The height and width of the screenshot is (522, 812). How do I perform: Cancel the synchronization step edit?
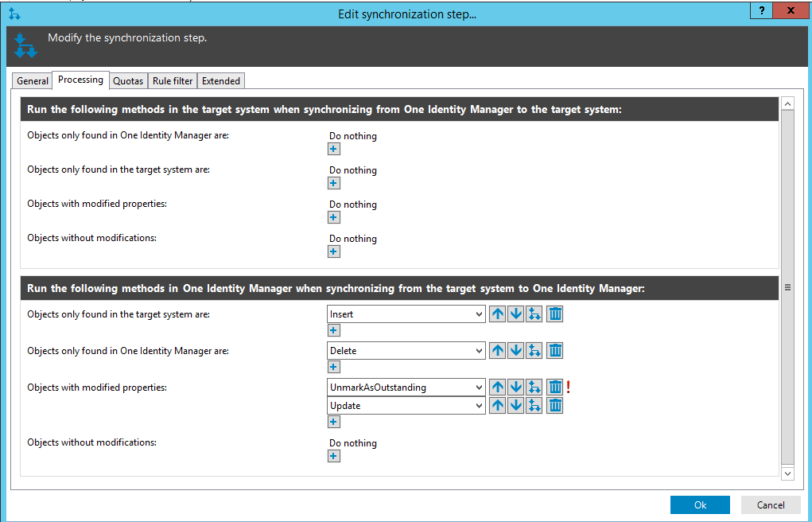[771, 505]
